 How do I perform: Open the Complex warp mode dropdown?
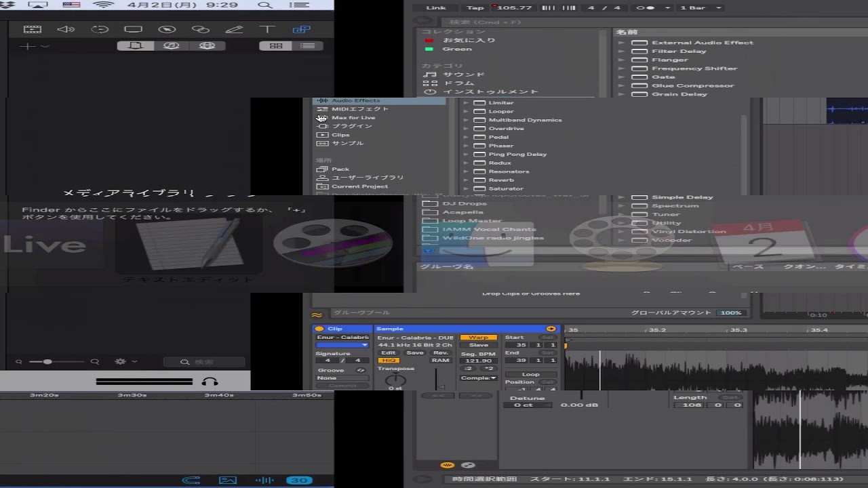pyautogui.click(x=478, y=378)
